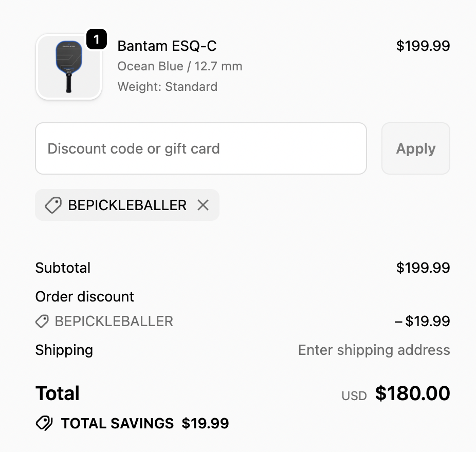Click the Order discount label

tap(84, 296)
